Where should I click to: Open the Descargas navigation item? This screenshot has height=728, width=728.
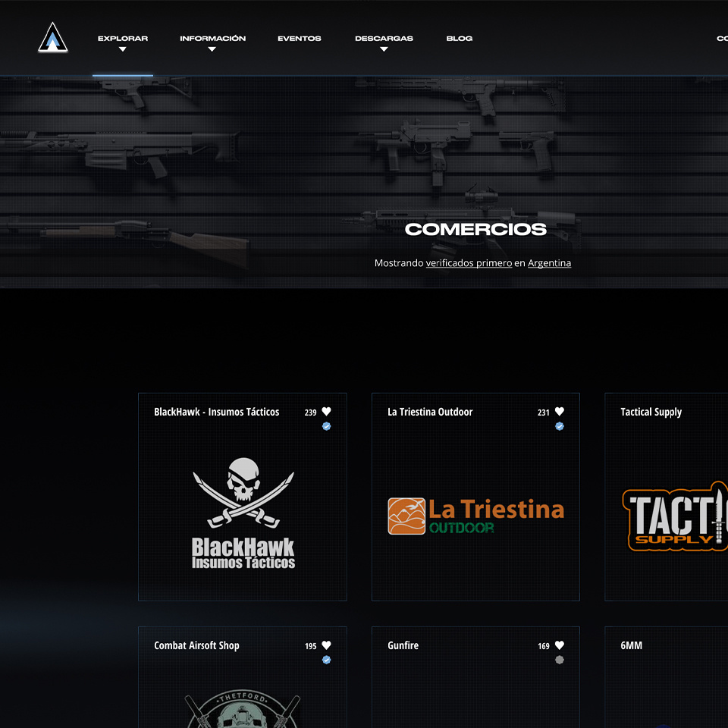(x=384, y=39)
